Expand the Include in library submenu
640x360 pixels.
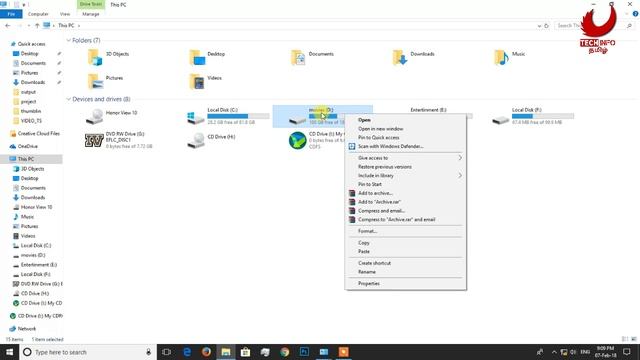460,176
